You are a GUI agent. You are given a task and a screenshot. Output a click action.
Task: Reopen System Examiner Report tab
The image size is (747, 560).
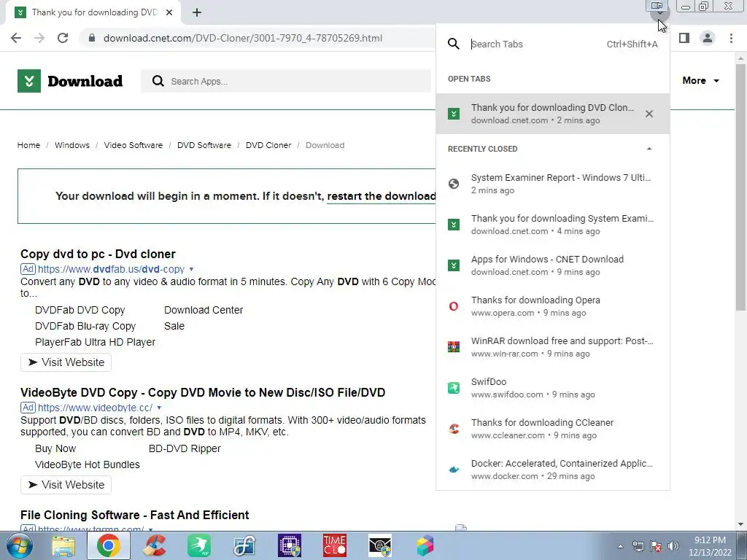pyautogui.click(x=553, y=183)
